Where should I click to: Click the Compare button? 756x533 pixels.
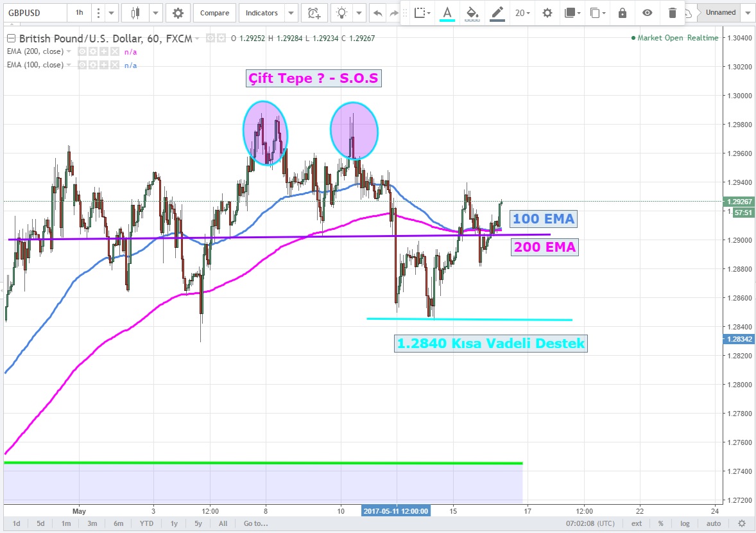pos(214,13)
